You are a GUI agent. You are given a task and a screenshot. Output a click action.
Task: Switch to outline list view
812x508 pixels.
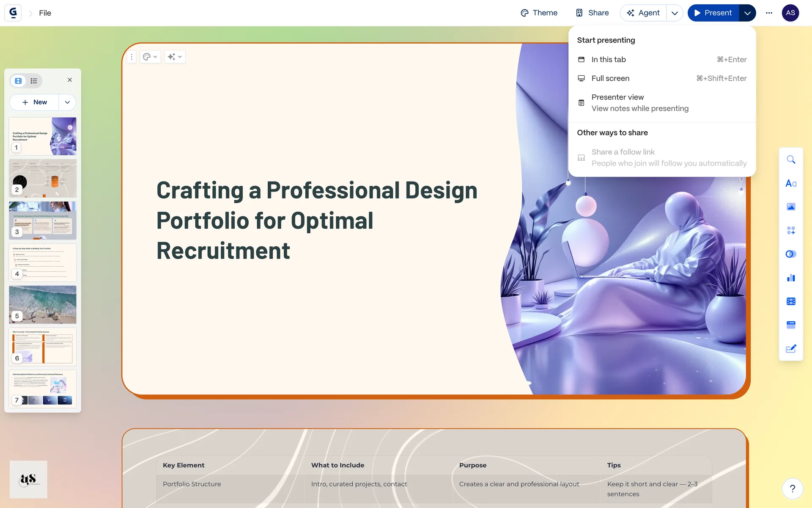(34, 81)
